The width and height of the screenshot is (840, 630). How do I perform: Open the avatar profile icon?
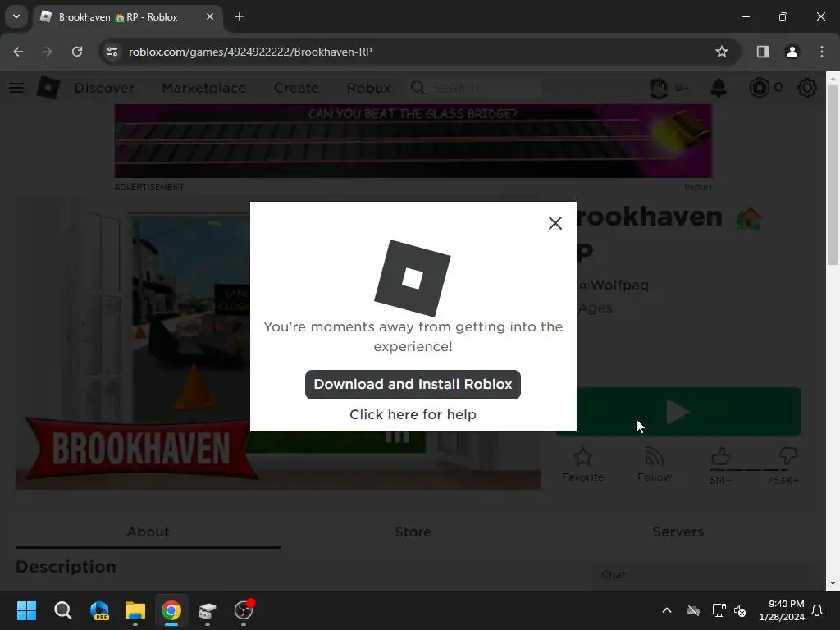(659, 88)
